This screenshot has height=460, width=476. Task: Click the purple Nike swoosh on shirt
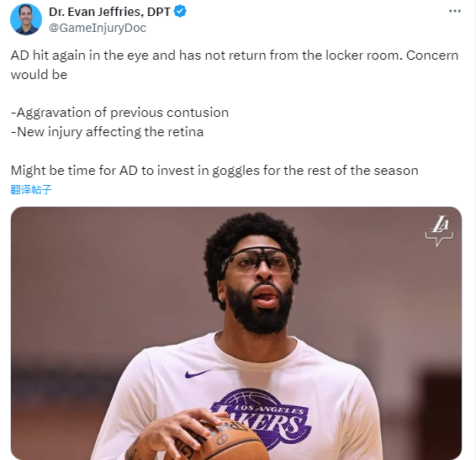(198, 373)
